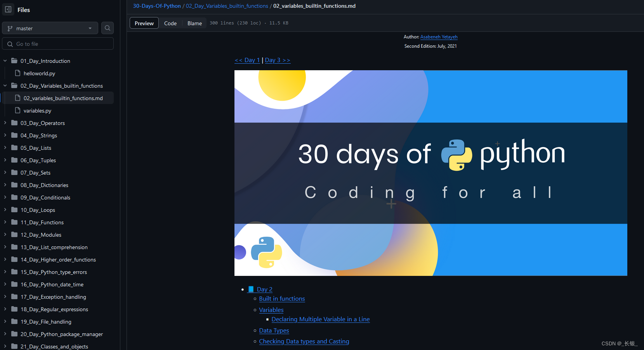The width and height of the screenshot is (644, 350).
Task: Expand the 14_Day_Higher_order_functions folder
Action: tap(5, 259)
